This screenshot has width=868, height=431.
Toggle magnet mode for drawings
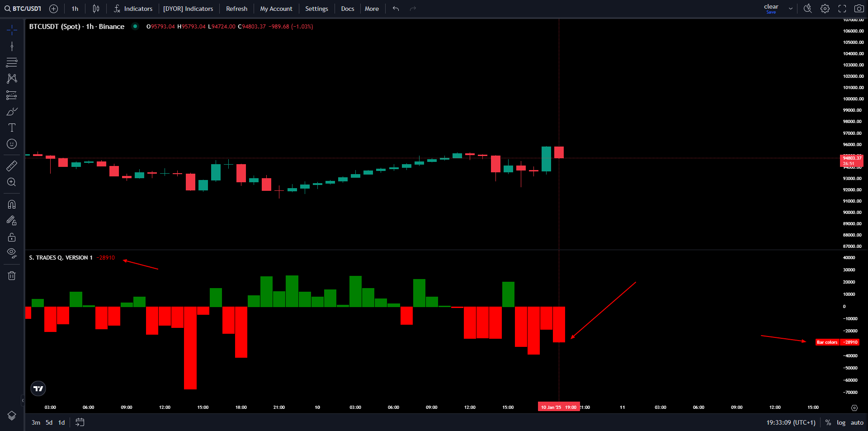coord(12,204)
